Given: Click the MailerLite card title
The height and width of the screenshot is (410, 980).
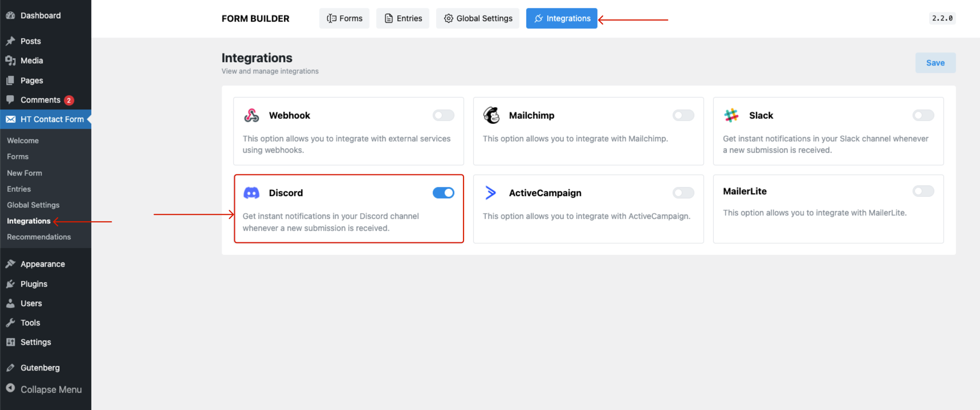Looking at the screenshot, I should 745,191.
